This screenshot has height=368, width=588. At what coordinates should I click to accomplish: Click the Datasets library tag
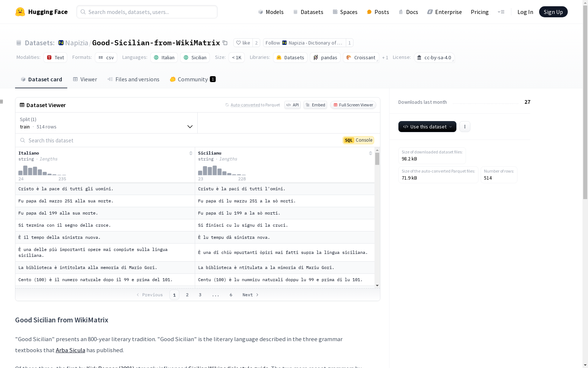pyautogui.click(x=290, y=57)
